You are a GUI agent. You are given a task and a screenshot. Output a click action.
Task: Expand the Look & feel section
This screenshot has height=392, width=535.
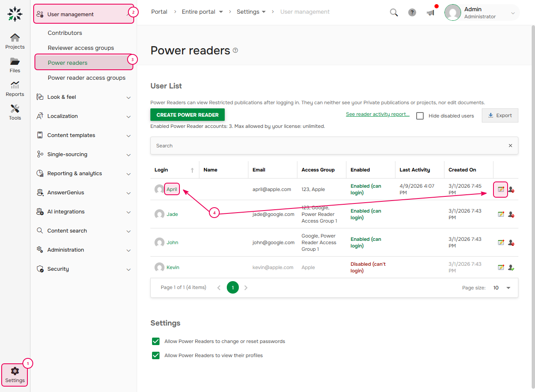tap(84, 97)
